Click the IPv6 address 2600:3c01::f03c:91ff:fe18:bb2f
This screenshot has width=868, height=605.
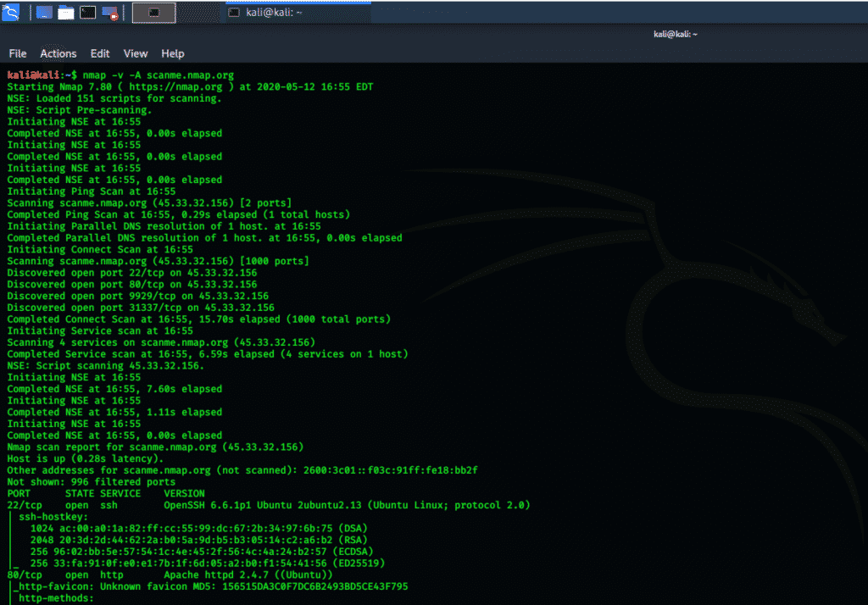(x=390, y=470)
